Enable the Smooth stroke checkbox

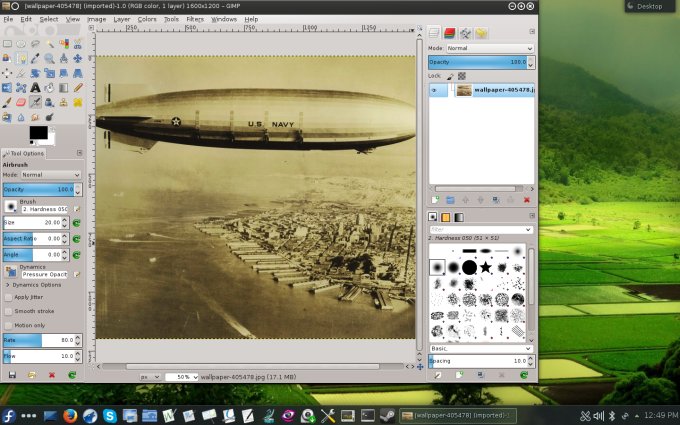tap(8, 311)
